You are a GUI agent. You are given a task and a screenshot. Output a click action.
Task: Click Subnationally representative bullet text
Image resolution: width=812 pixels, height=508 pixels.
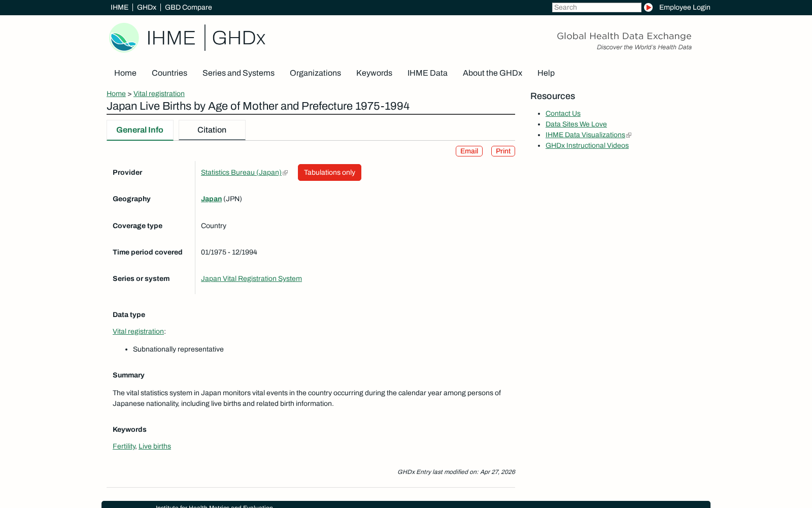178,349
